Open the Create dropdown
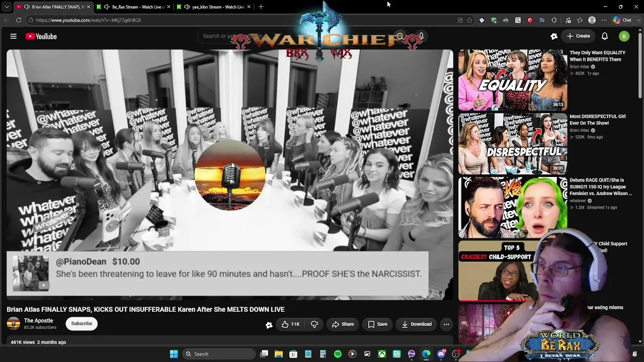This screenshot has width=644, height=362. pyautogui.click(x=578, y=36)
